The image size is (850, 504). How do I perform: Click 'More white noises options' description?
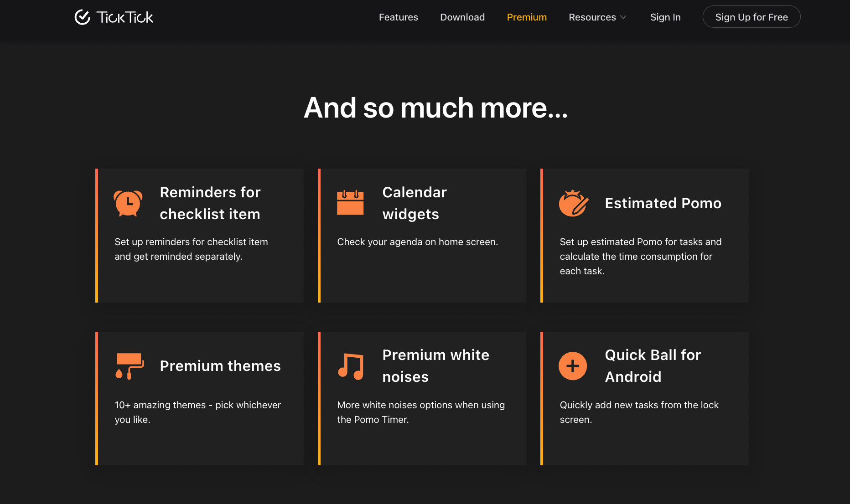click(421, 412)
